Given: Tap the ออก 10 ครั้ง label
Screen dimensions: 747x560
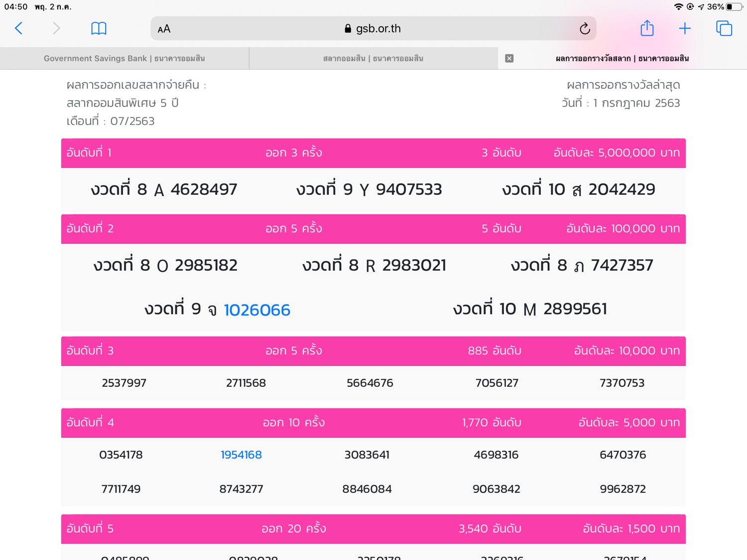Looking at the screenshot, I should (x=294, y=422).
